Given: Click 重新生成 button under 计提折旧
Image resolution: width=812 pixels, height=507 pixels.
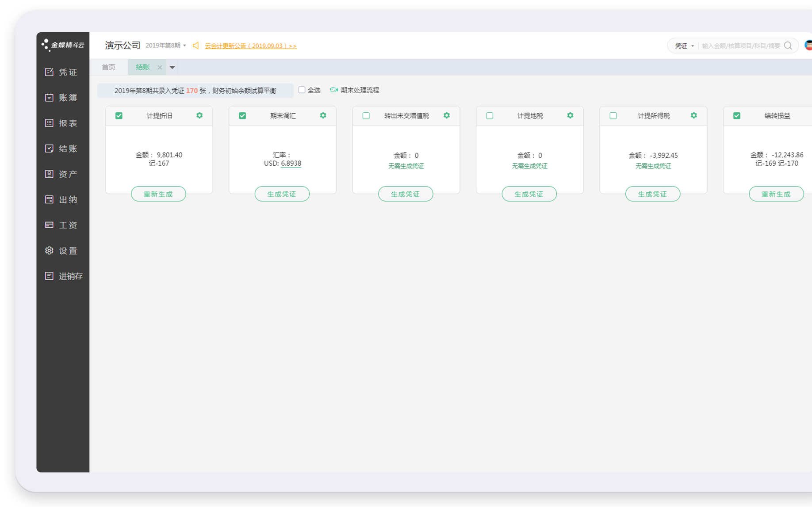Looking at the screenshot, I should (158, 194).
